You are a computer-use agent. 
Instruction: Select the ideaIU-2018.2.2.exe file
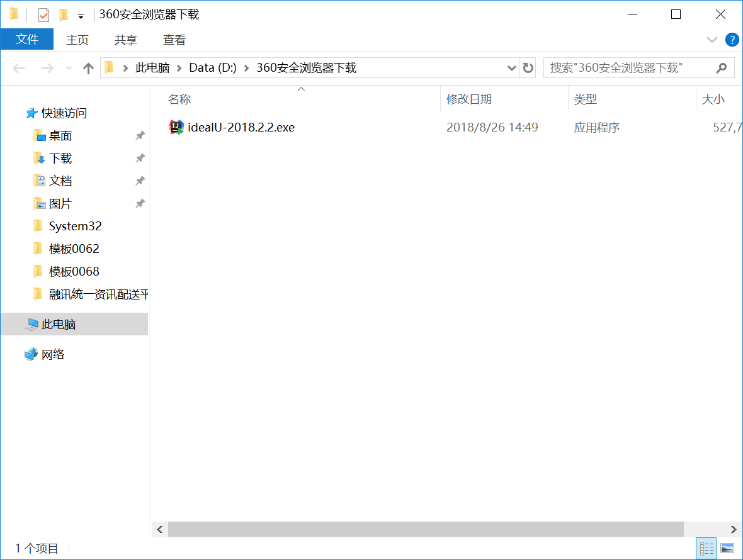tap(241, 127)
